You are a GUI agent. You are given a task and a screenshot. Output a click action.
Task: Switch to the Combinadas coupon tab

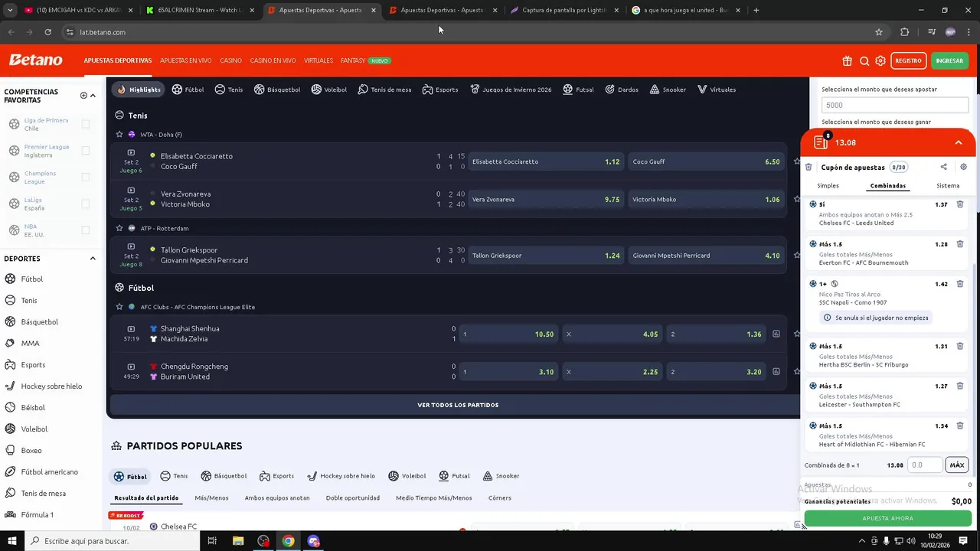click(x=888, y=186)
